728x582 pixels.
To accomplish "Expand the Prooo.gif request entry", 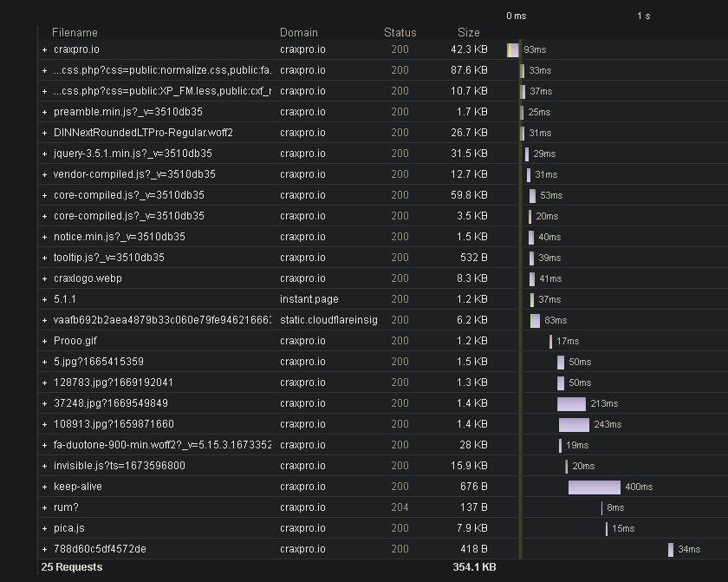I will pyautogui.click(x=44, y=341).
